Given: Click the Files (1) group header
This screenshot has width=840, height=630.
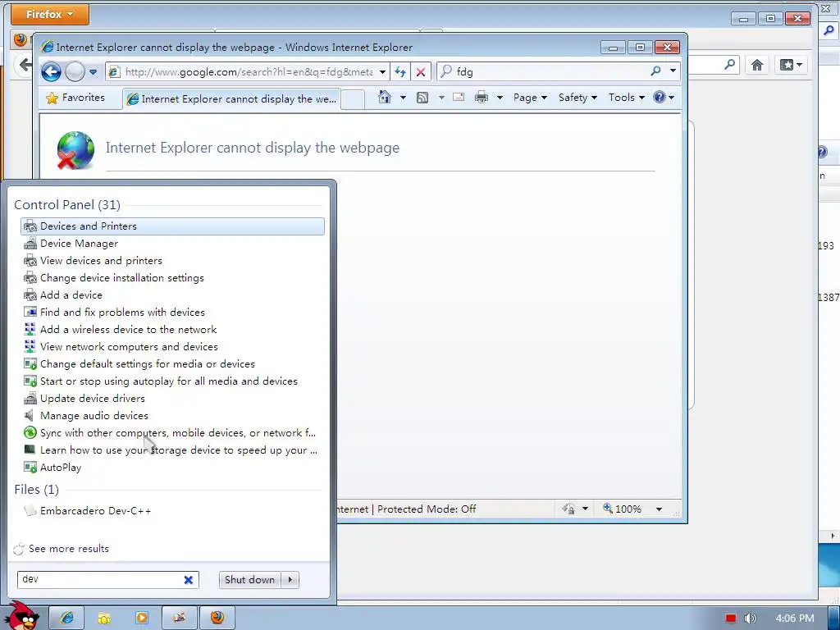Looking at the screenshot, I should coord(36,489).
